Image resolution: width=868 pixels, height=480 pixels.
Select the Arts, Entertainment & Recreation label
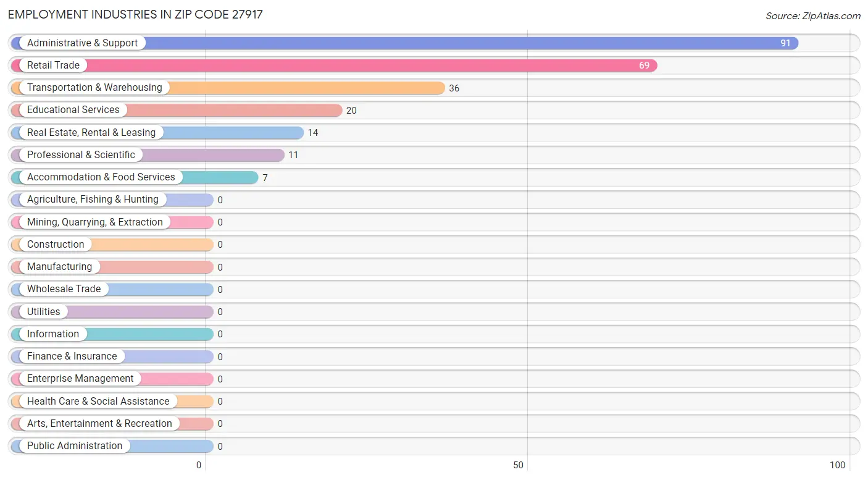99,423
